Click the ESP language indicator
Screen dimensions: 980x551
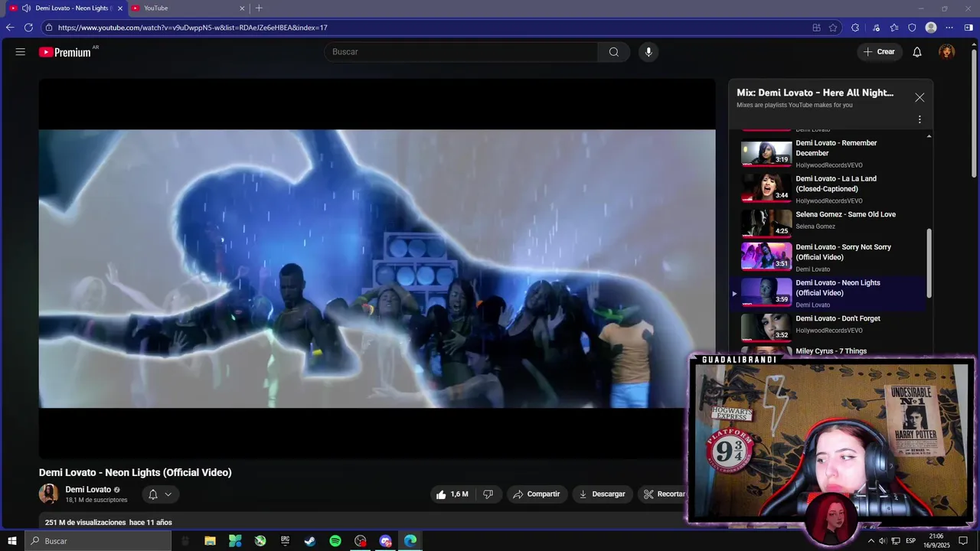pos(911,541)
